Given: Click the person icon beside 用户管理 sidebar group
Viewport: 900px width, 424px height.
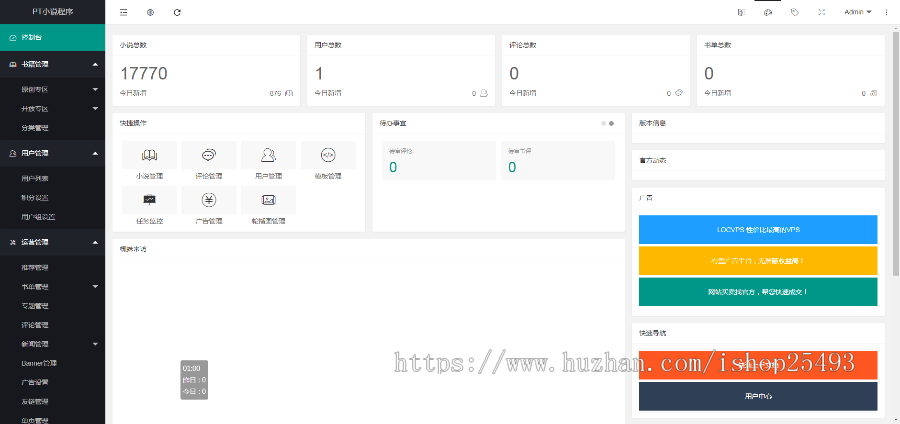Looking at the screenshot, I should click(13, 153).
